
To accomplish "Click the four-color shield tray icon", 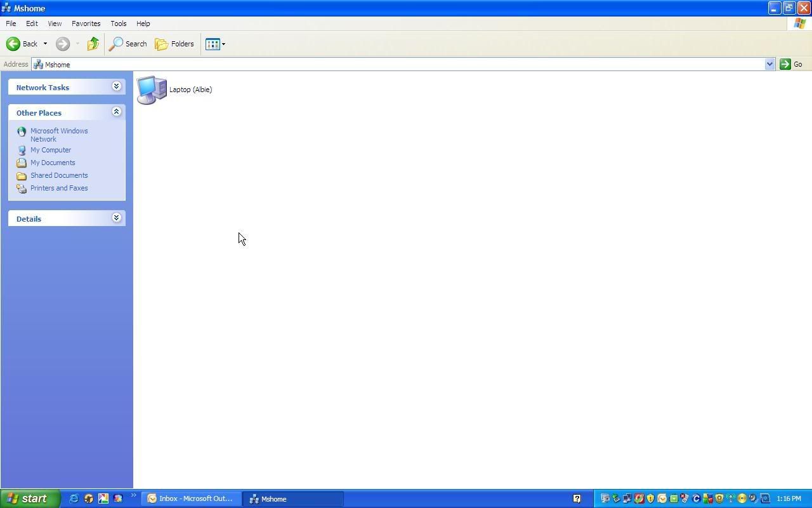I will (x=708, y=498).
